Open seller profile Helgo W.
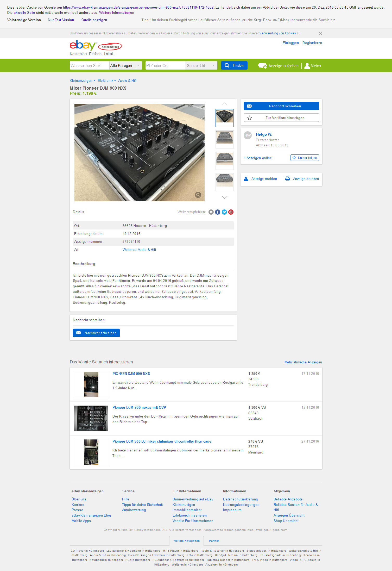Screen dimensions: 392x571 tap(264, 134)
